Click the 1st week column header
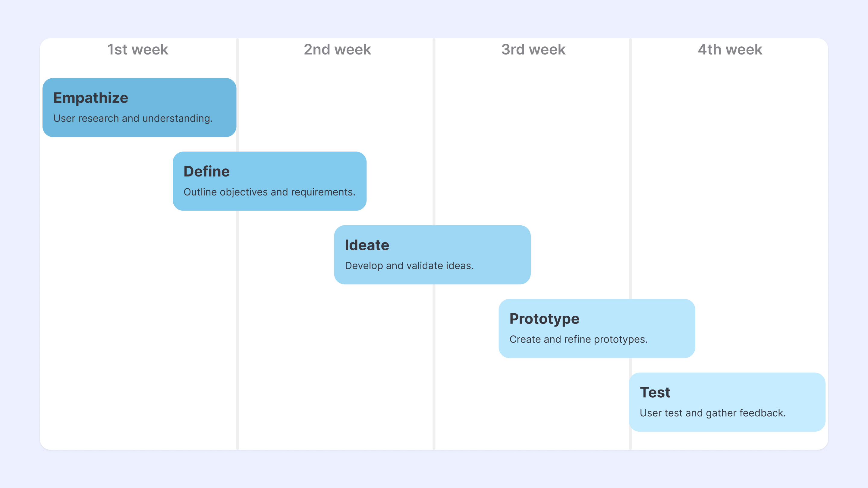This screenshot has height=488, width=868. [137, 49]
